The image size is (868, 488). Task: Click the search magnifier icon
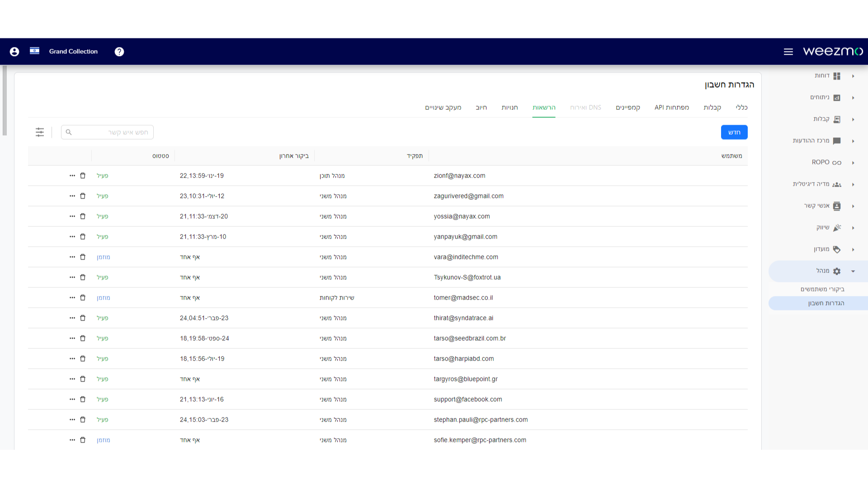[x=69, y=132]
